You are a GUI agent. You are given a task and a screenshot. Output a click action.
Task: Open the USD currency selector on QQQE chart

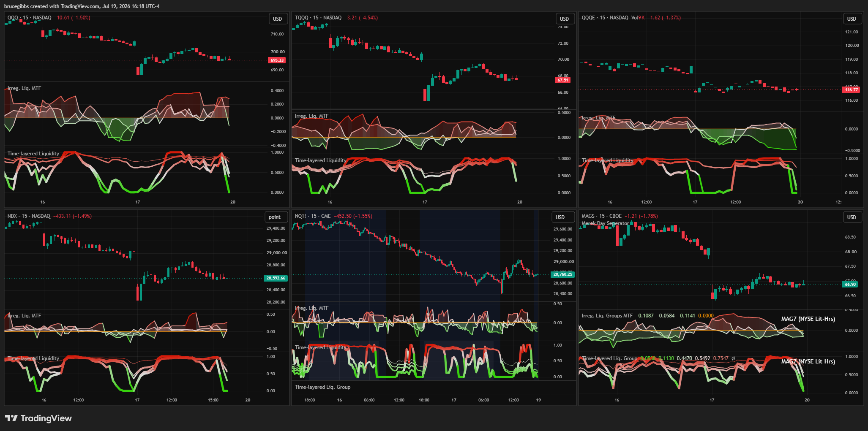[x=852, y=19]
